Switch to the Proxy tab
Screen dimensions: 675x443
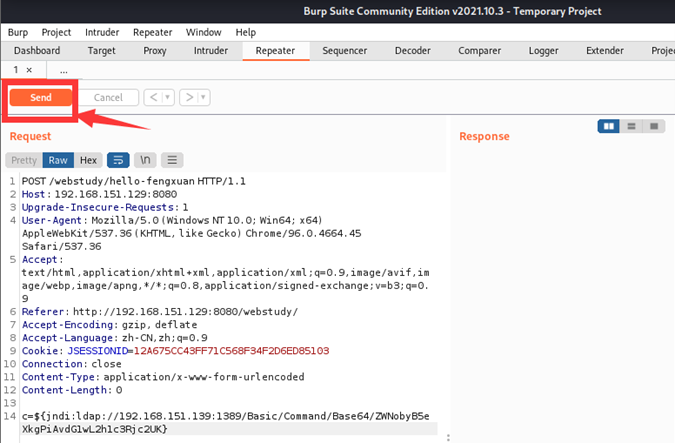point(155,51)
